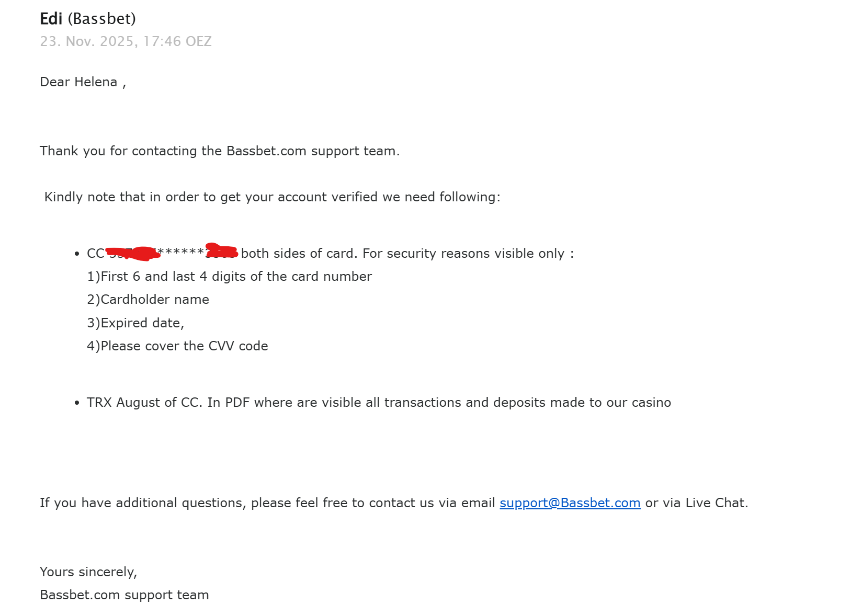This screenshot has height=616, width=862.
Task: Click the second red redaction mark
Action: click(x=222, y=250)
